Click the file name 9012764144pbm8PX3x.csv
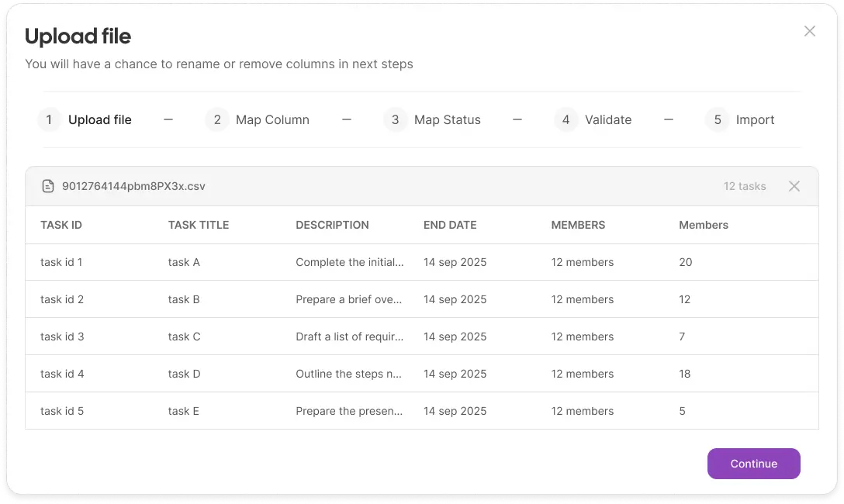844x504 pixels. coord(133,186)
